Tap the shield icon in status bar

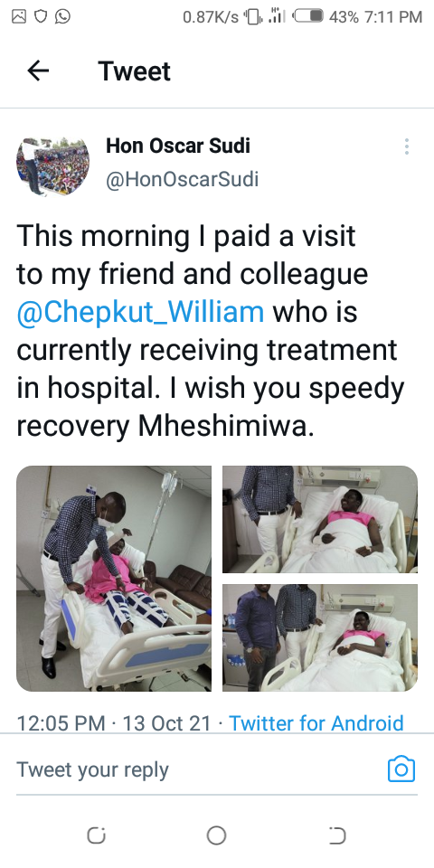tap(41, 16)
